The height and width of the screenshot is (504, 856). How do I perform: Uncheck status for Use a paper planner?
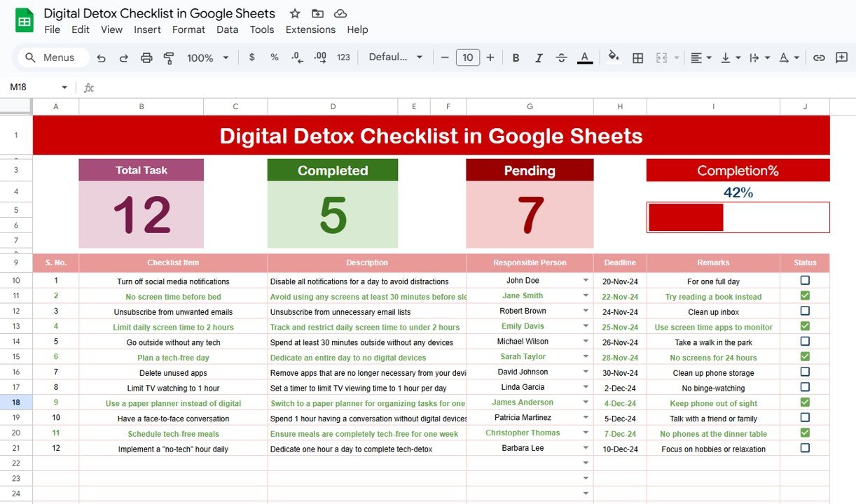point(805,402)
